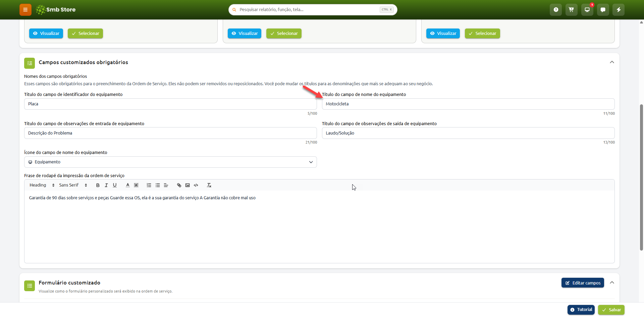
Task: Focus the search report field
Action: [x=313, y=10]
